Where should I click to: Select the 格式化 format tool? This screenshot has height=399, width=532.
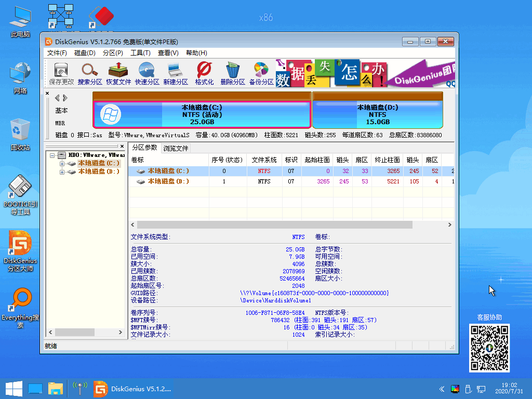pyautogui.click(x=204, y=72)
